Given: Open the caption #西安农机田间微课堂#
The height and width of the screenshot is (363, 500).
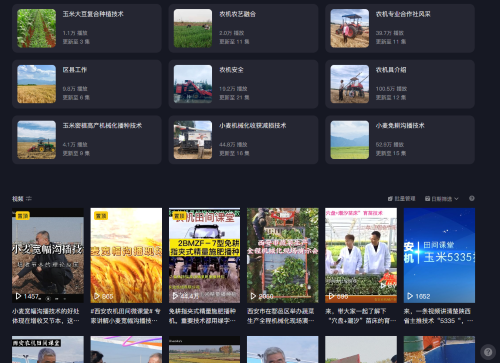Looking at the screenshot, I should coord(126,316).
